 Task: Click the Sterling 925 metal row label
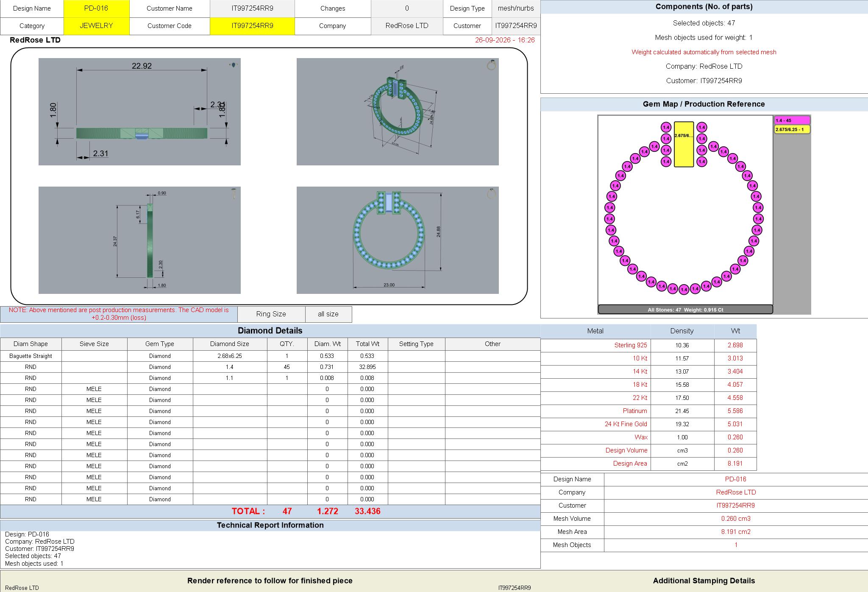(x=631, y=345)
